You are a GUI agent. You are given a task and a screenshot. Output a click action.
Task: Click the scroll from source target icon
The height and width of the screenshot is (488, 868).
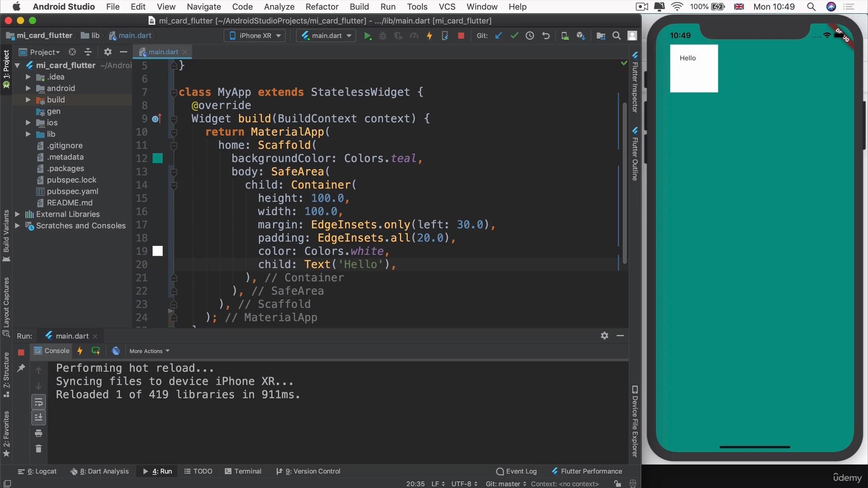(x=72, y=52)
